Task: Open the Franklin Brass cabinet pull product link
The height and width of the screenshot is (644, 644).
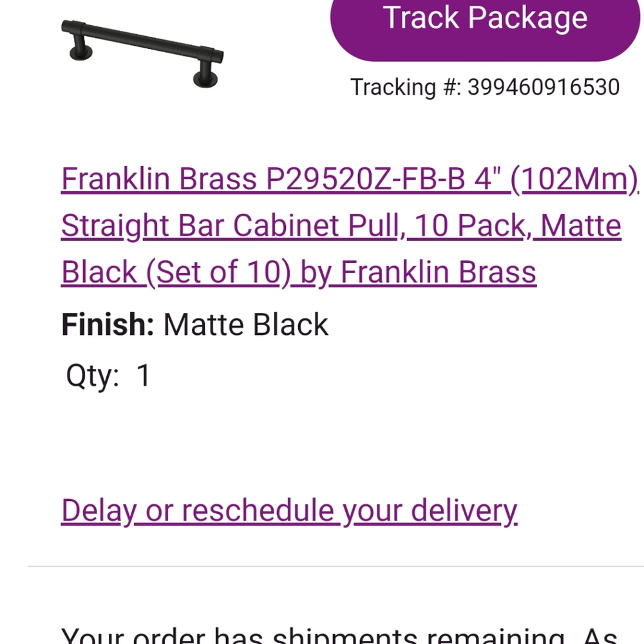Action: click(290, 225)
